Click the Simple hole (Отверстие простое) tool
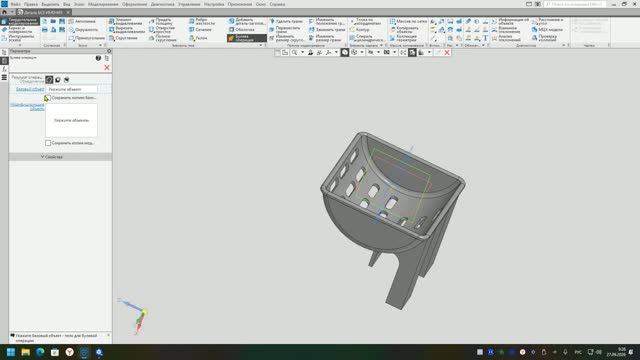This screenshot has height=360, width=640. [162, 30]
